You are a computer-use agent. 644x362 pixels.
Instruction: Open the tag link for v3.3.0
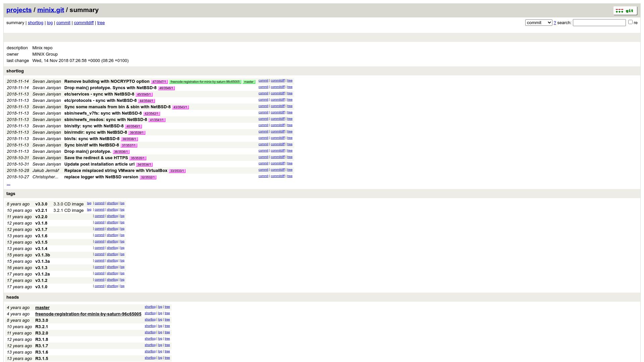click(89, 203)
